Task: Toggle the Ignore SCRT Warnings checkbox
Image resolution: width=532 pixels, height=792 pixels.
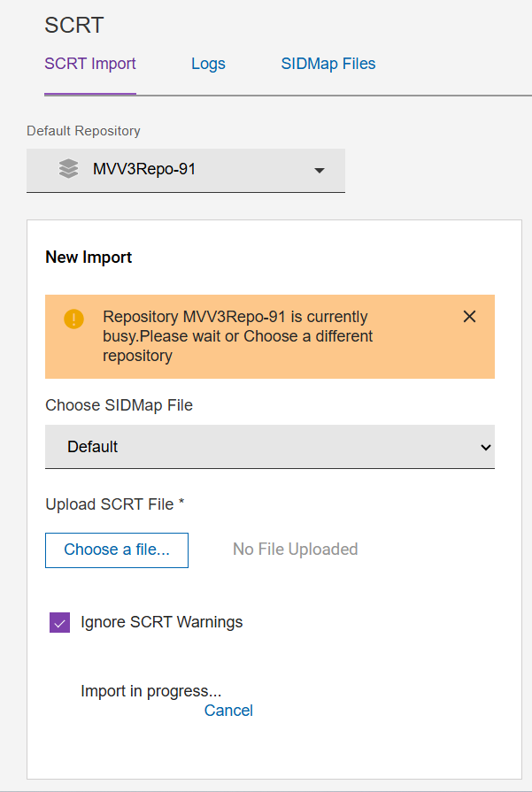Action: point(59,623)
